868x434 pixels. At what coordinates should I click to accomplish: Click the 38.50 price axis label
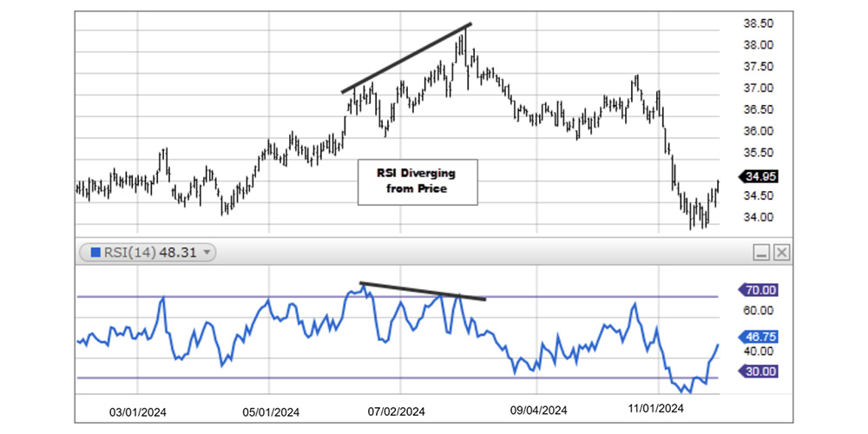pyautogui.click(x=759, y=23)
